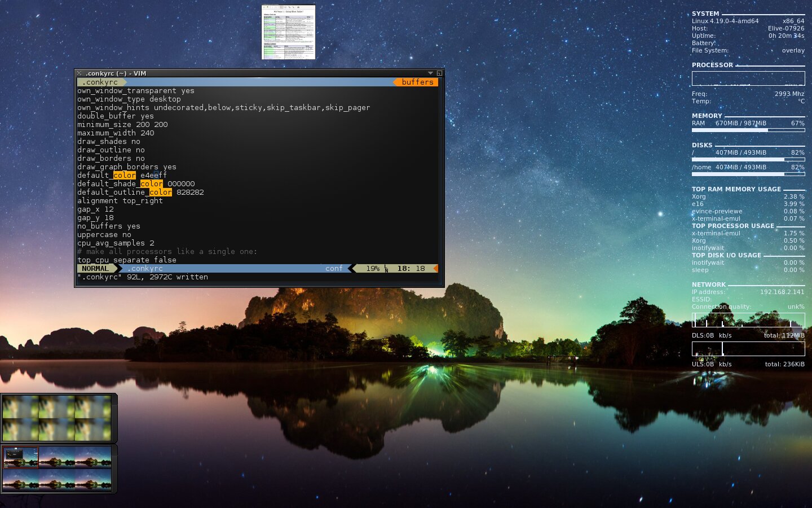Click the '670MiB / 987MiB' RAM text
This screenshot has width=812, height=508.
[x=741, y=123]
